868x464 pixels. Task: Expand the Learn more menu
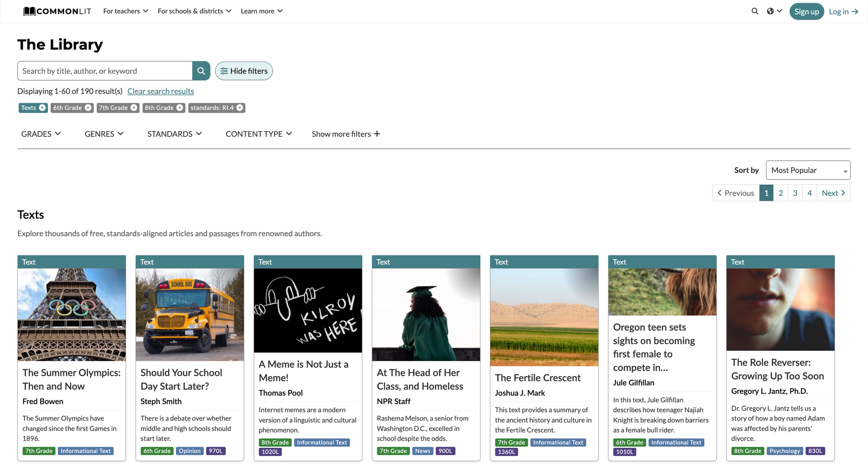pos(262,11)
